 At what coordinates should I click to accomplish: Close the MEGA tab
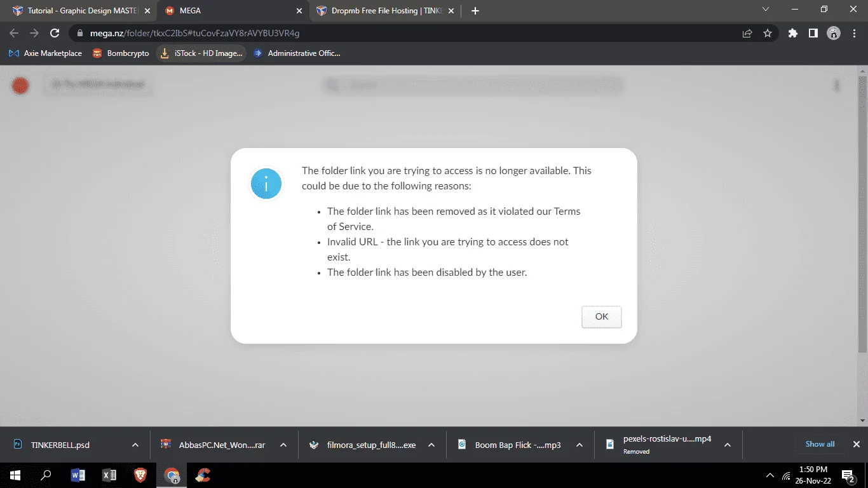click(x=300, y=11)
